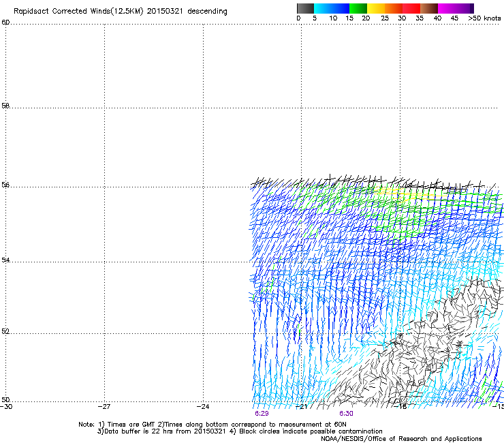Click the gray 0-5 knots color swatch

pos(306,8)
